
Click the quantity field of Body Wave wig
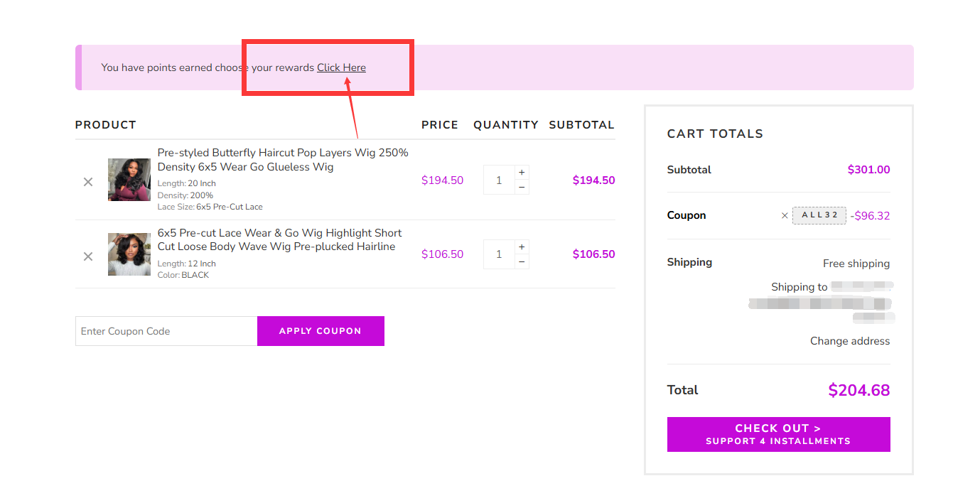click(499, 254)
